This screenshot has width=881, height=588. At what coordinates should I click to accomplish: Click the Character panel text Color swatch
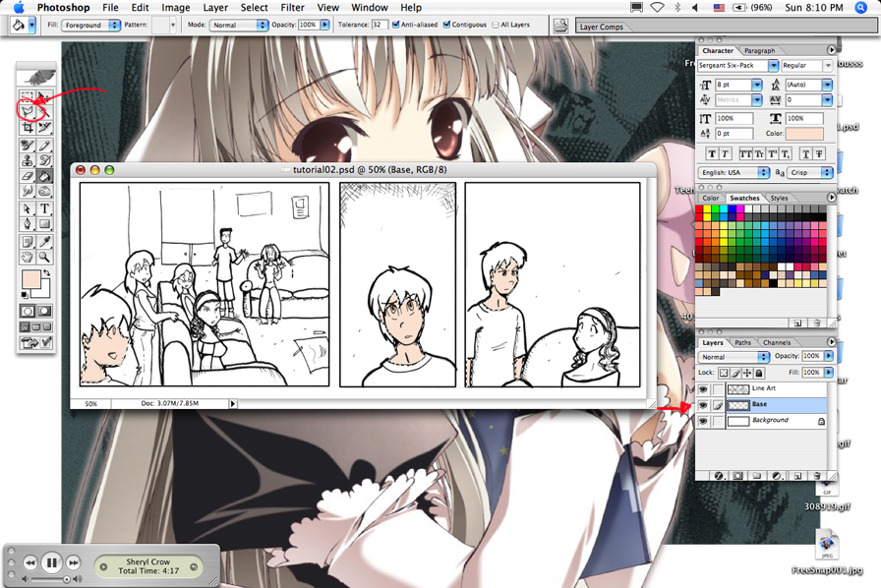point(804,134)
